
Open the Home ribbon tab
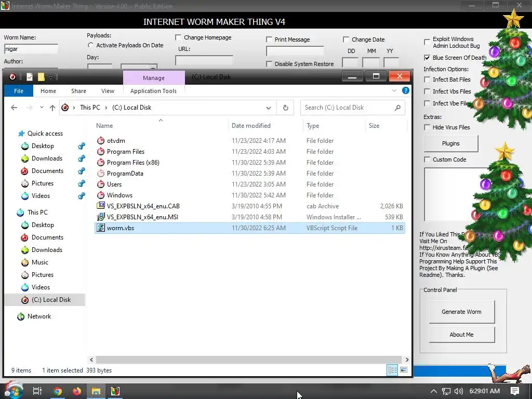pos(48,91)
